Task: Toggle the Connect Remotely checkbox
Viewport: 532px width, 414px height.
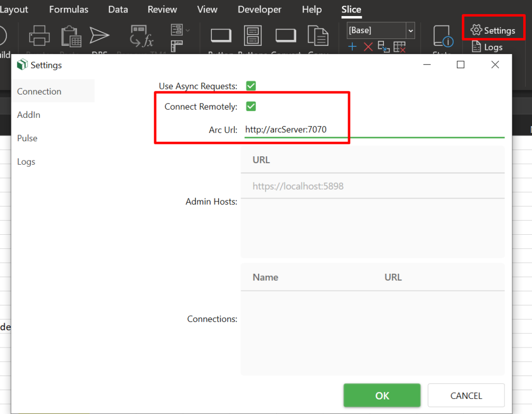Action: click(251, 106)
